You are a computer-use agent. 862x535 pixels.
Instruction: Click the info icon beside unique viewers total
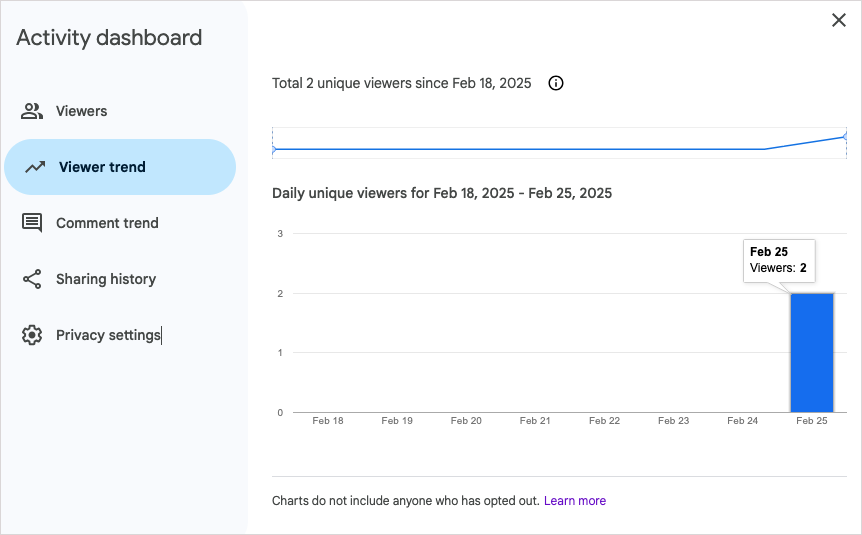click(x=556, y=83)
